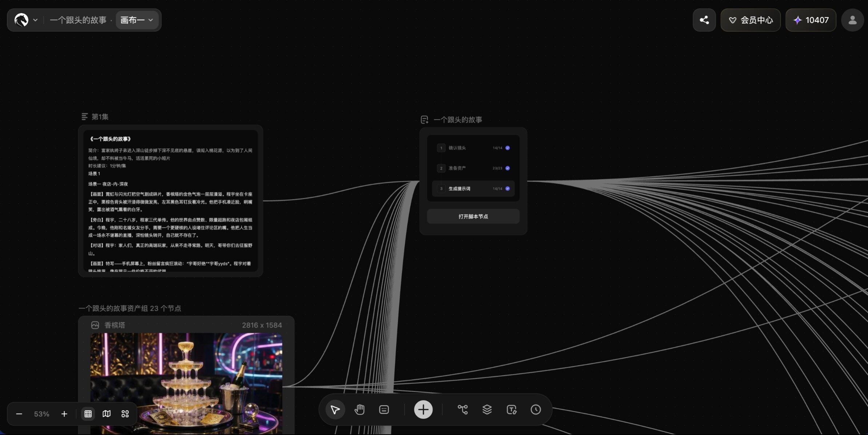Open the 画布一 canvas dropdown
The image size is (868, 435).
[x=137, y=20]
